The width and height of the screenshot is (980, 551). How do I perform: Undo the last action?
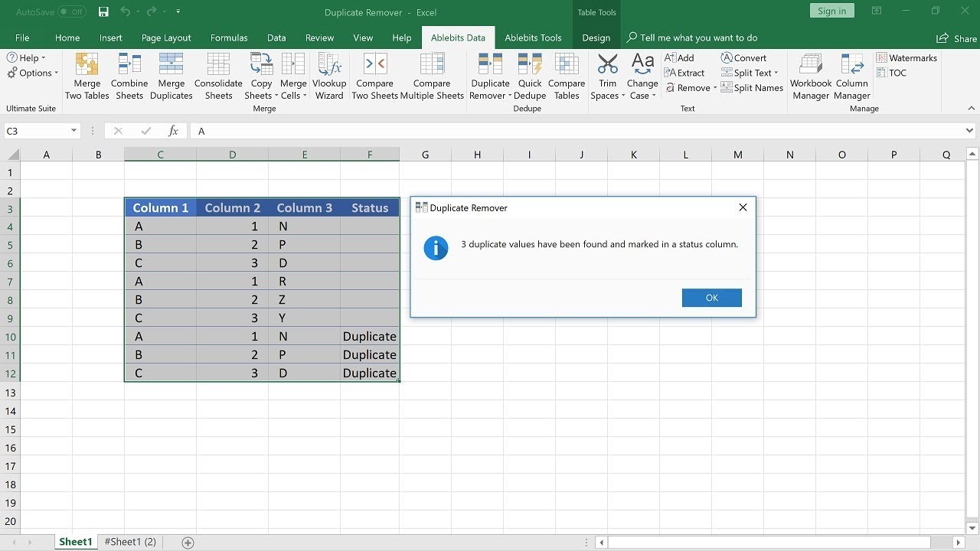tap(126, 11)
